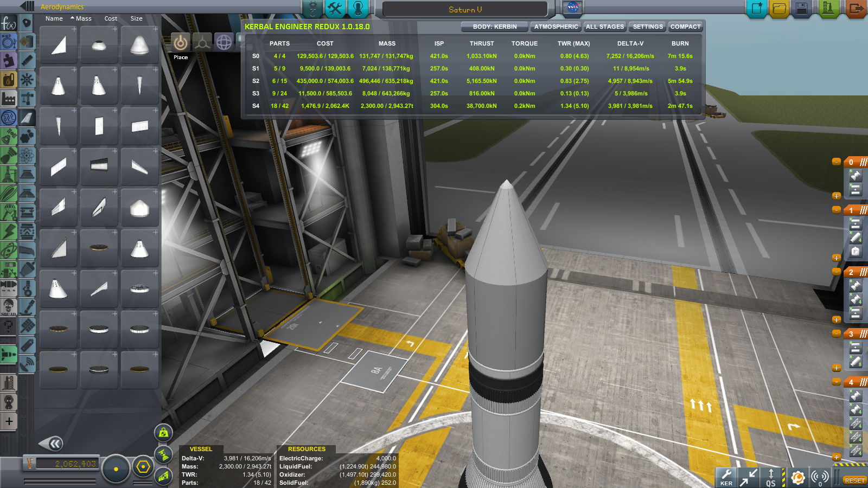This screenshot has width=868, height=488.
Task: Expand stage 4 header in staging stack
Action: click(856, 382)
